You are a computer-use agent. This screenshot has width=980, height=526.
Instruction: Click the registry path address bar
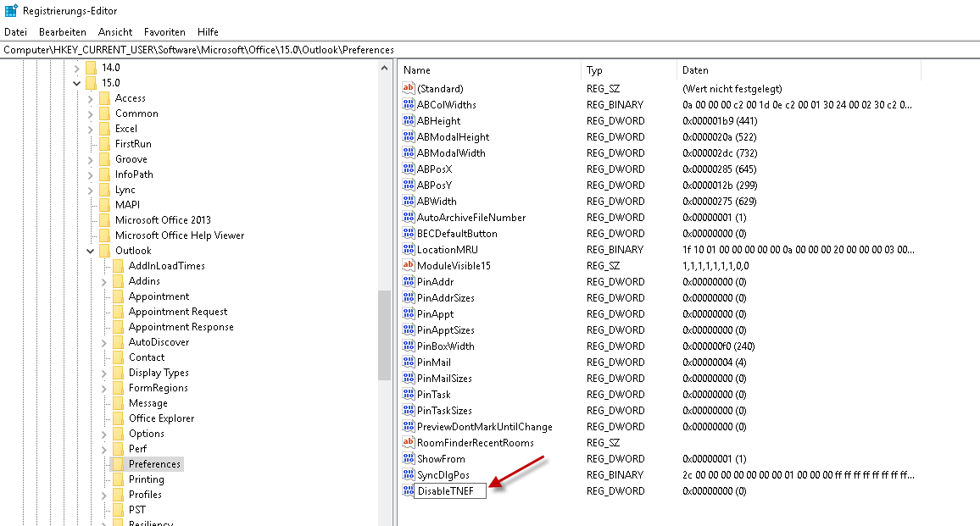(490, 50)
